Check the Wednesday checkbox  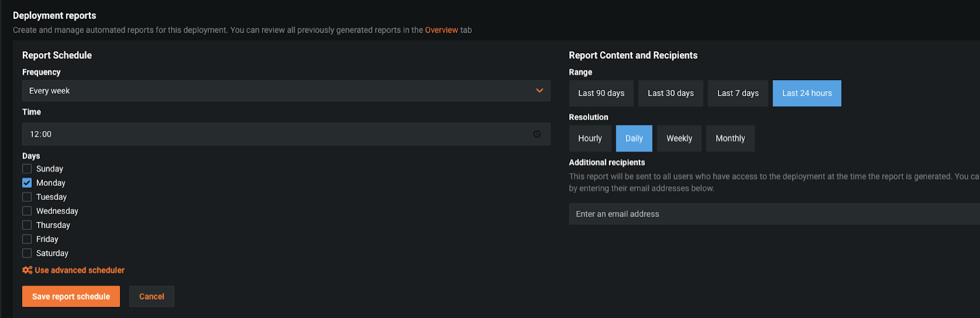coord(27,211)
